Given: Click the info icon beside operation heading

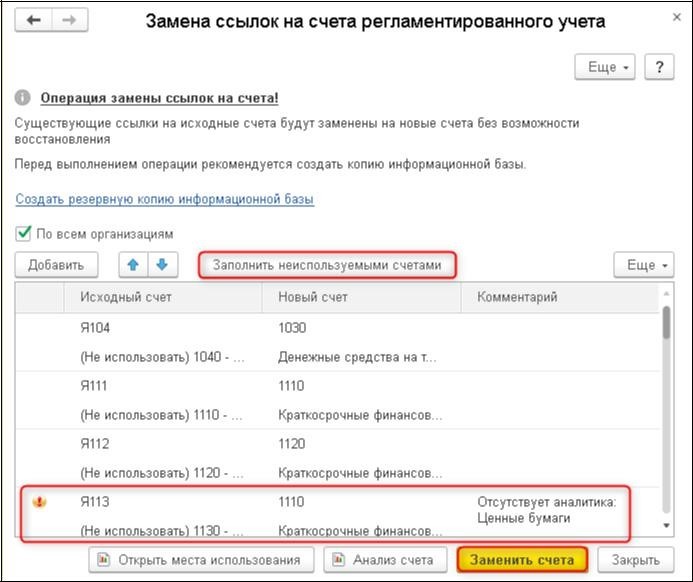Looking at the screenshot, I should 23,98.
